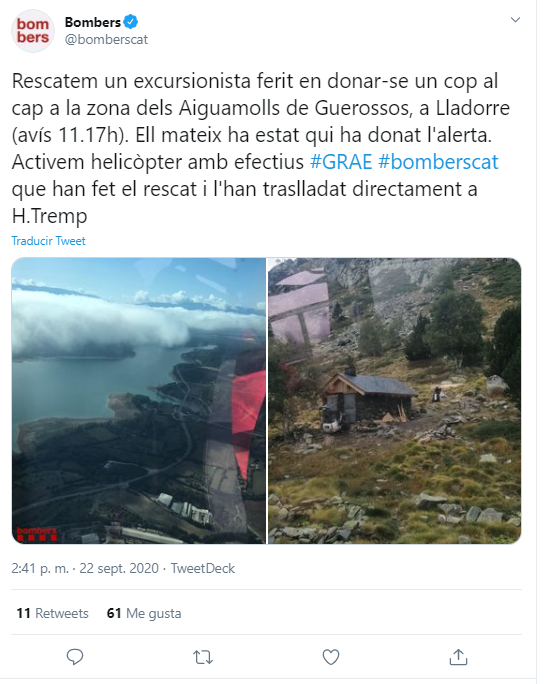Click the TweetDeck source label
This screenshot has height=684, width=549.
click(x=203, y=568)
